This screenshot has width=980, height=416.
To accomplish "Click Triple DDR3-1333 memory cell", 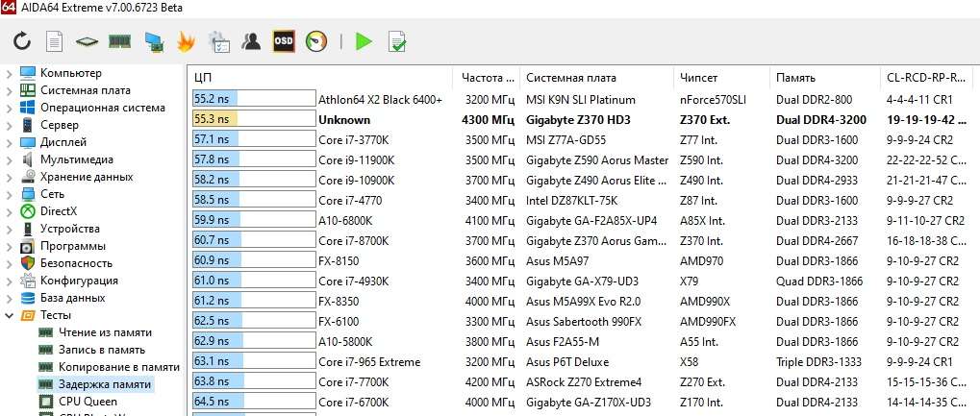I will (818, 361).
